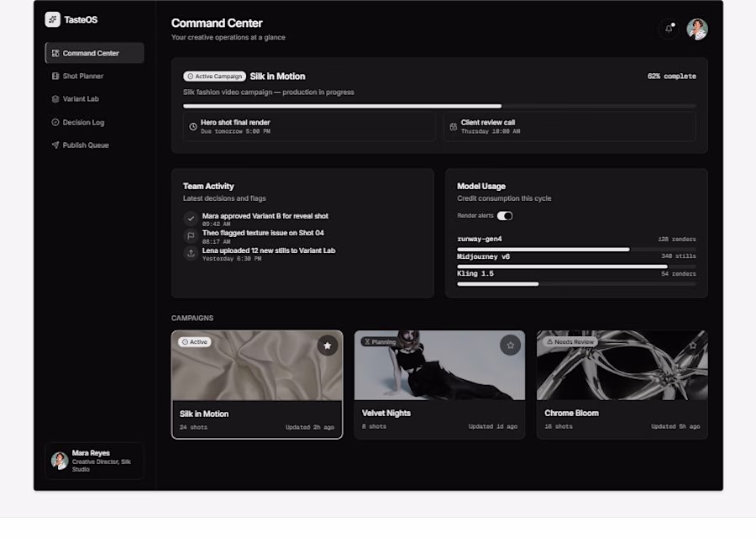Click 'Updated 5h ago' on Chrome Bloom
The image size is (756, 538).
click(x=675, y=426)
